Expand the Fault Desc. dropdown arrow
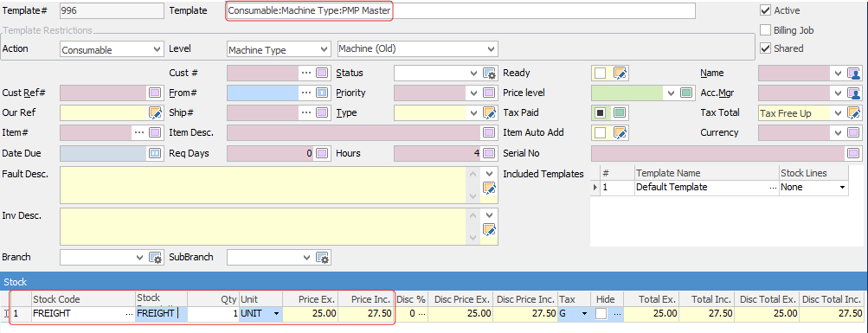Image resolution: width=868 pixels, height=333 pixels. coord(489,173)
